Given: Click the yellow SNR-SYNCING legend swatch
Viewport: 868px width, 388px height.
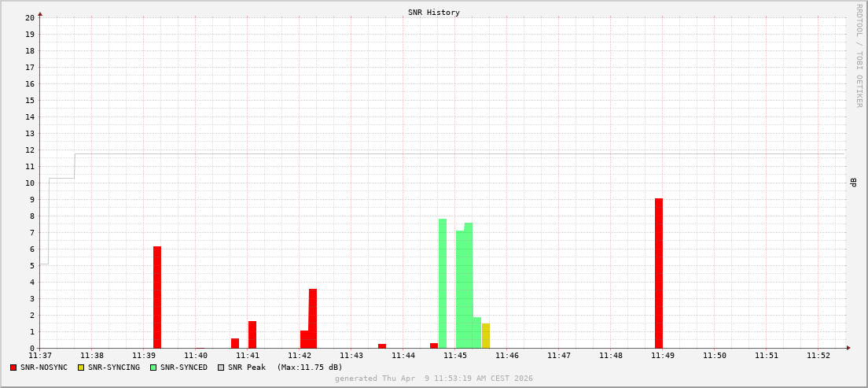Looking at the screenshot, I should tap(81, 368).
